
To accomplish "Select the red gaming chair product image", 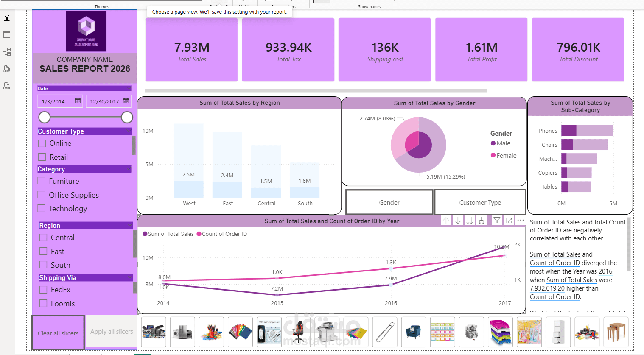I will [x=298, y=332].
